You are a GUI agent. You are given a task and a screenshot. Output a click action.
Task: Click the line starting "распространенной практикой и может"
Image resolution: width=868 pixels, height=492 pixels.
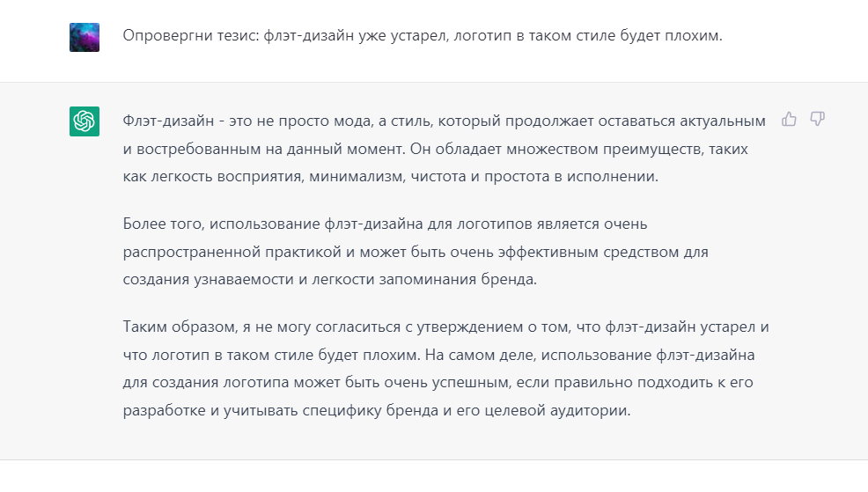coord(416,252)
